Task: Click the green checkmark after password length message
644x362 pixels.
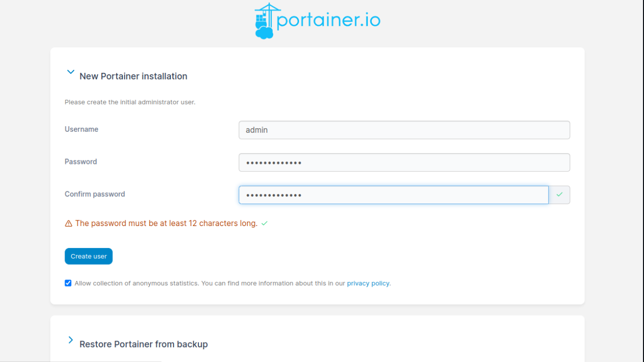Action: pos(265,224)
